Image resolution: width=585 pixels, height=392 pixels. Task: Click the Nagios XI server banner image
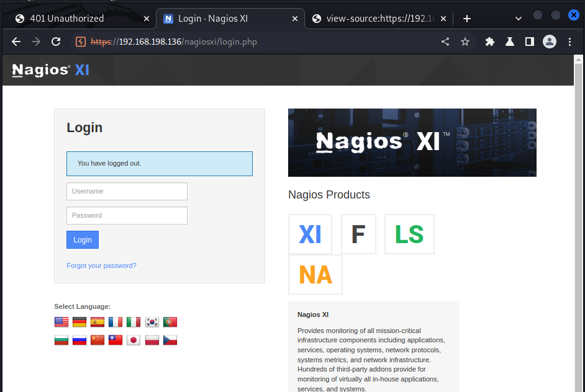pos(412,143)
